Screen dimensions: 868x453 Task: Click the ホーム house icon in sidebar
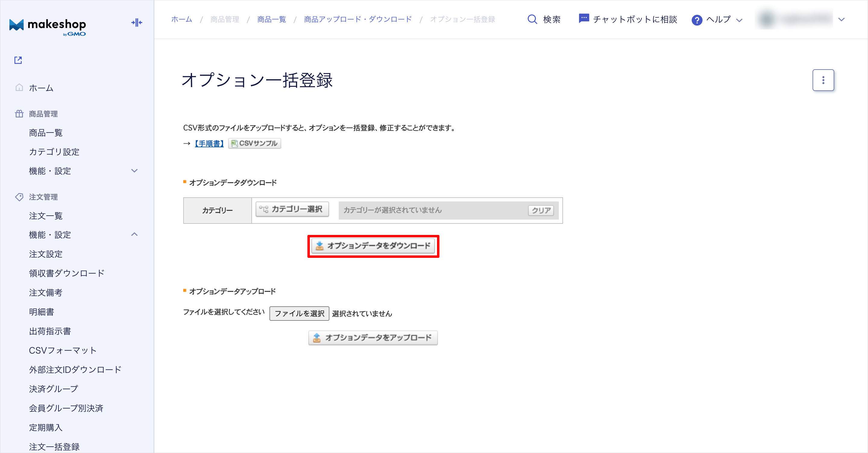[19, 88]
